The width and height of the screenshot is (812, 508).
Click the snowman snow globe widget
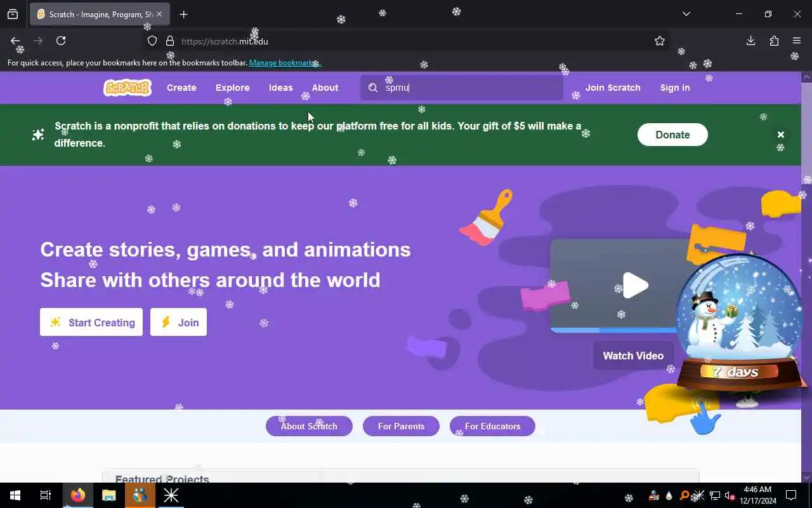pos(739,324)
